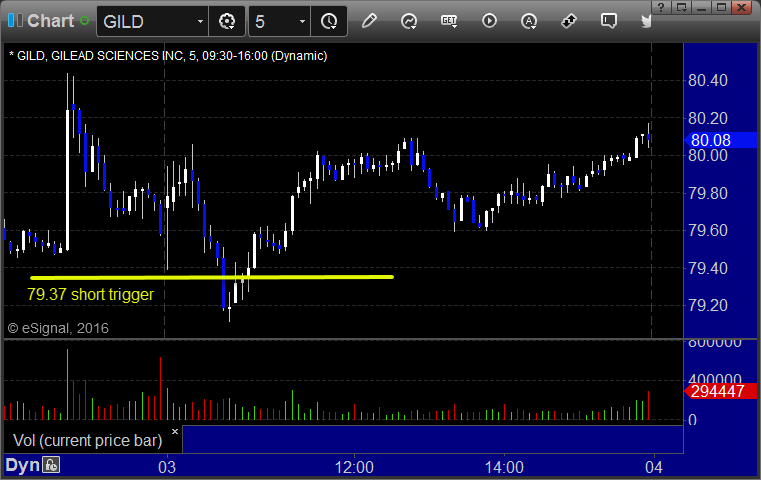Click the 14:00 time axis label
The height and width of the screenshot is (480, 761).
click(504, 467)
